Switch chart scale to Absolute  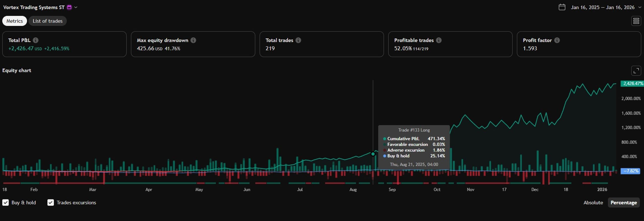point(593,203)
